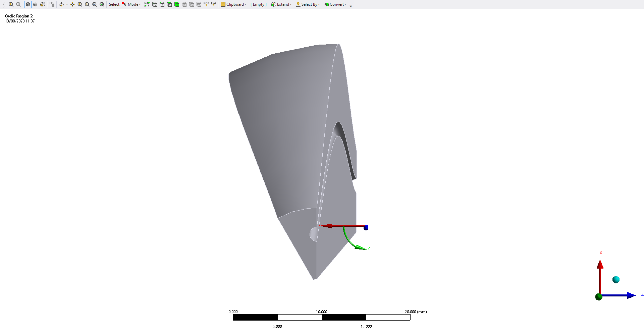Click the blue Z-axis sphere of cyclic coordinate system
This screenshot has height=336, width=644.
366,228
